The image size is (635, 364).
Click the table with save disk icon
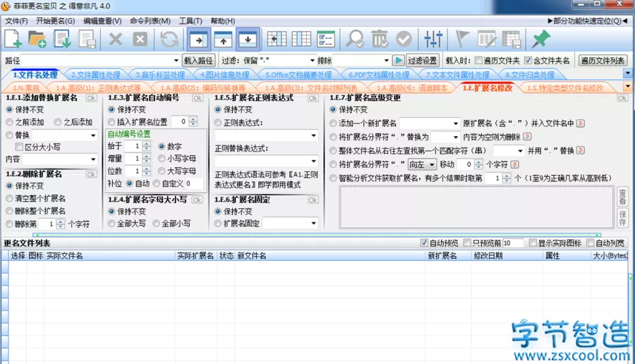coord(511,40)
